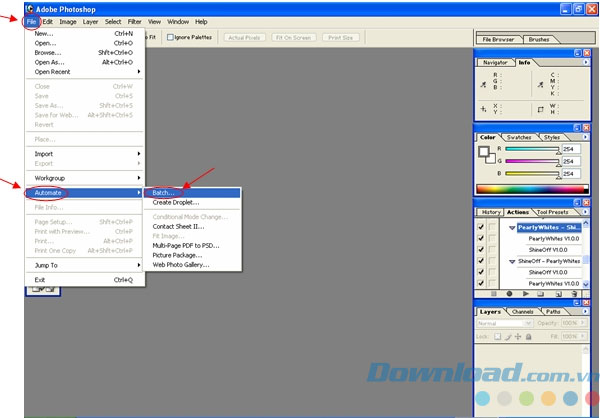Screen dimensions: 600x418
Task: Click the Fill 100% arrow in Layers panel
Action: coord(583,336)
